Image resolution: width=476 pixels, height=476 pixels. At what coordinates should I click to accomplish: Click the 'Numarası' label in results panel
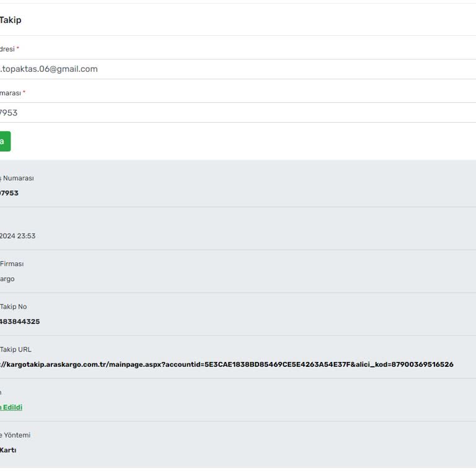17,178
